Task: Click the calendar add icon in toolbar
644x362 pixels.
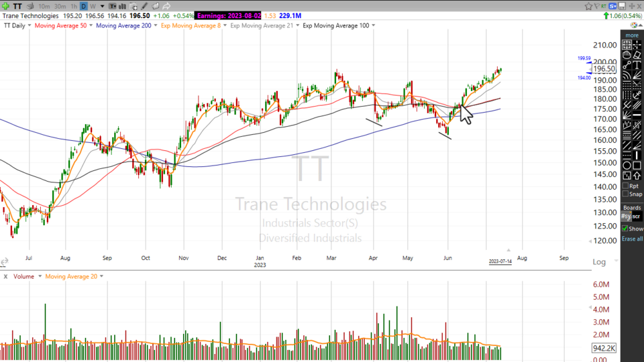Action: pyautogui.click(x=133, y=6)
